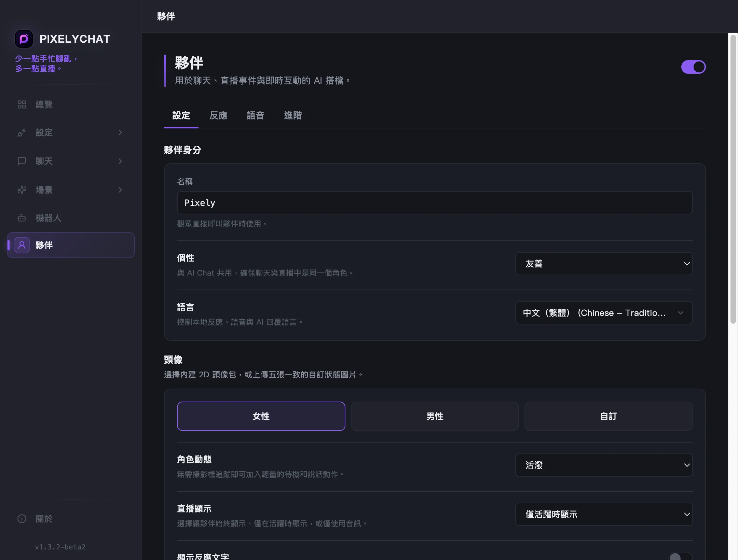Click the 夥伴 title in the top header bar
This screenshot has width=738, height=560.
point(166,16)
